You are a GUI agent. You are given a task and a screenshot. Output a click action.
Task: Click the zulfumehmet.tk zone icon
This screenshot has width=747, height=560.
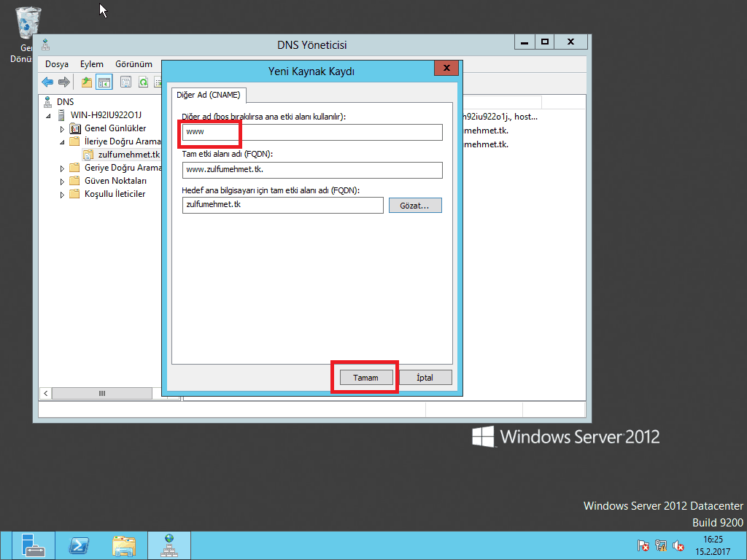[x=88, y=155]
